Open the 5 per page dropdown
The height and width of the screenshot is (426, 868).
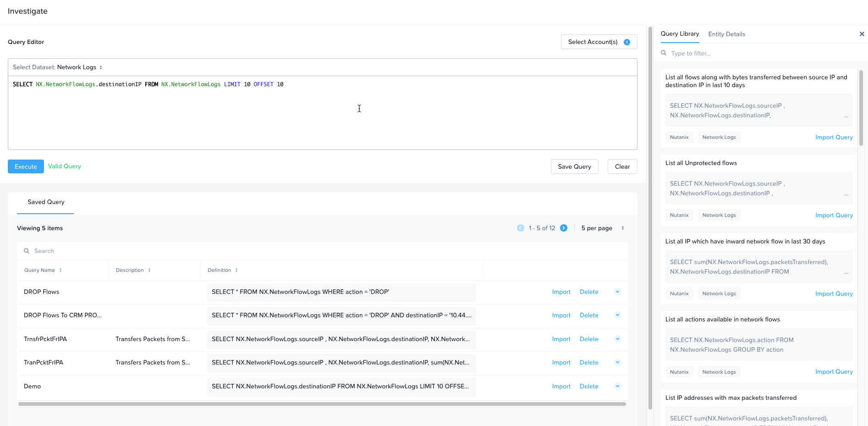(602, 228)
